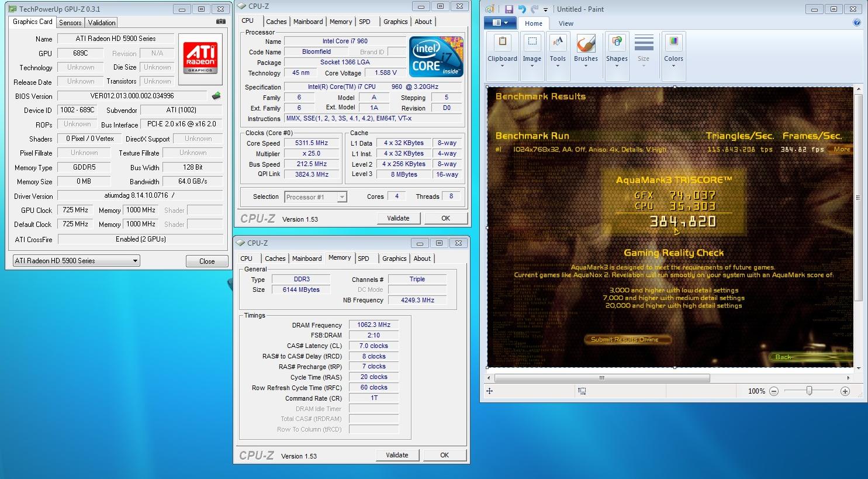868x479 pixels.
Task: Click More next to the fps value
Action: pyautogui.click(x=842, y=149)
